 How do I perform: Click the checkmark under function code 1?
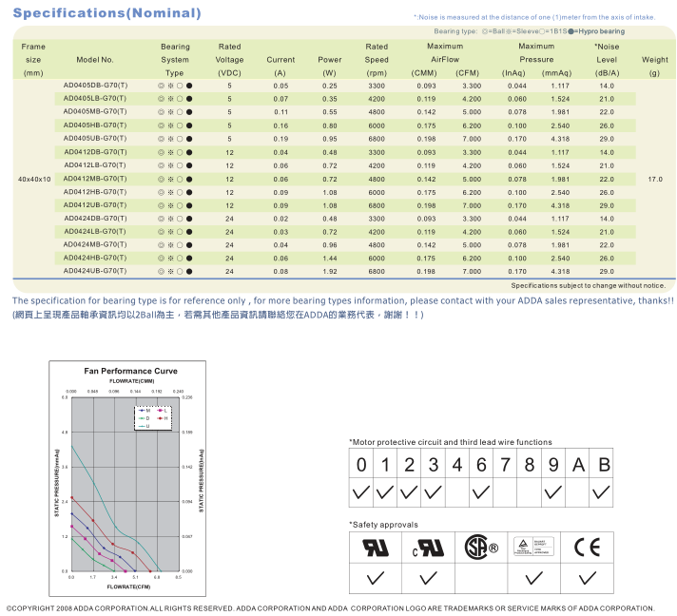385,492
